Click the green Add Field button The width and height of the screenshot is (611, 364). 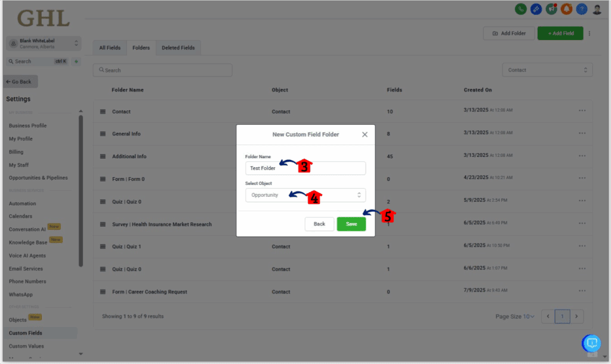(x=560, y=33)
